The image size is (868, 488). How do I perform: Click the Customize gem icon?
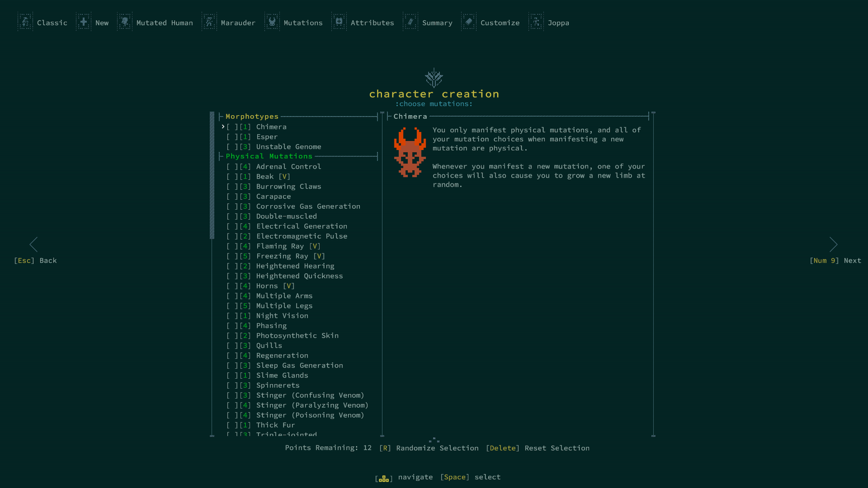click(468, 22)
